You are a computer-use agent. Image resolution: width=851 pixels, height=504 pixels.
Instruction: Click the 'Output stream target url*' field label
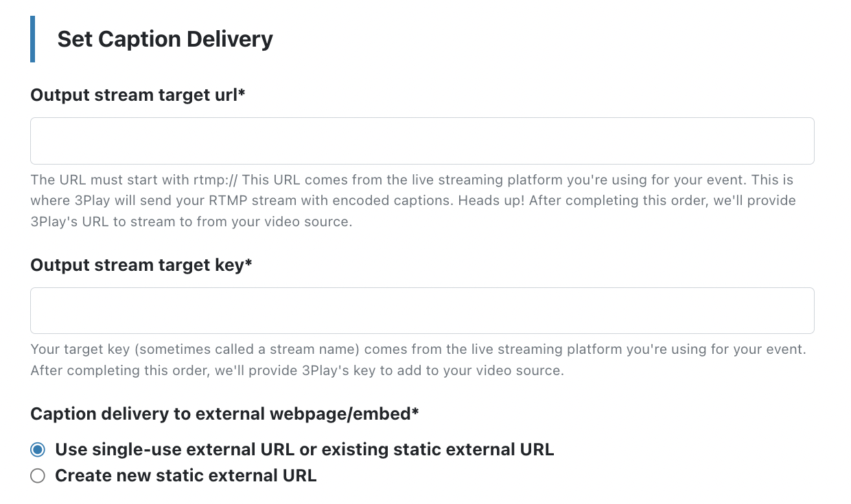point(138,95)
